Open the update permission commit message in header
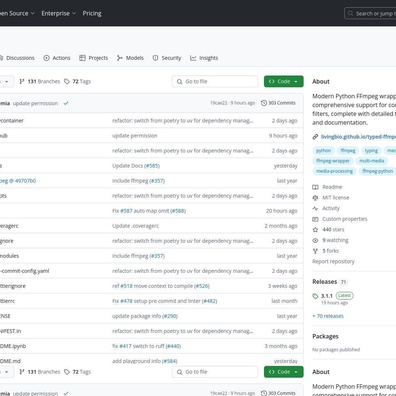The height and width of the screenshot is (396, 396). pos(35,103)
